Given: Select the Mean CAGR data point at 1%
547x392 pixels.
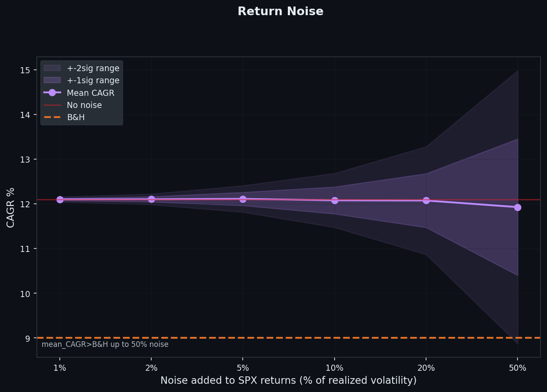Looking at the screenshot, I should [x=60, y=199].
